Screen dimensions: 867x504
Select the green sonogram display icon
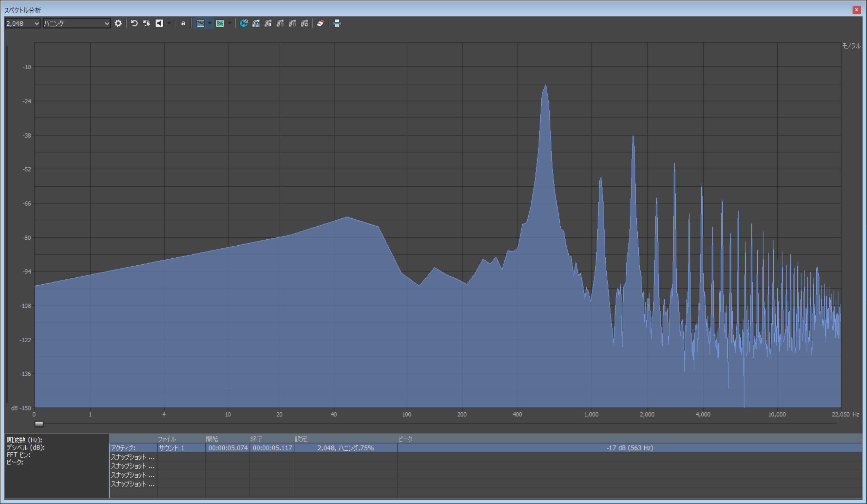[x=220, y=24]
